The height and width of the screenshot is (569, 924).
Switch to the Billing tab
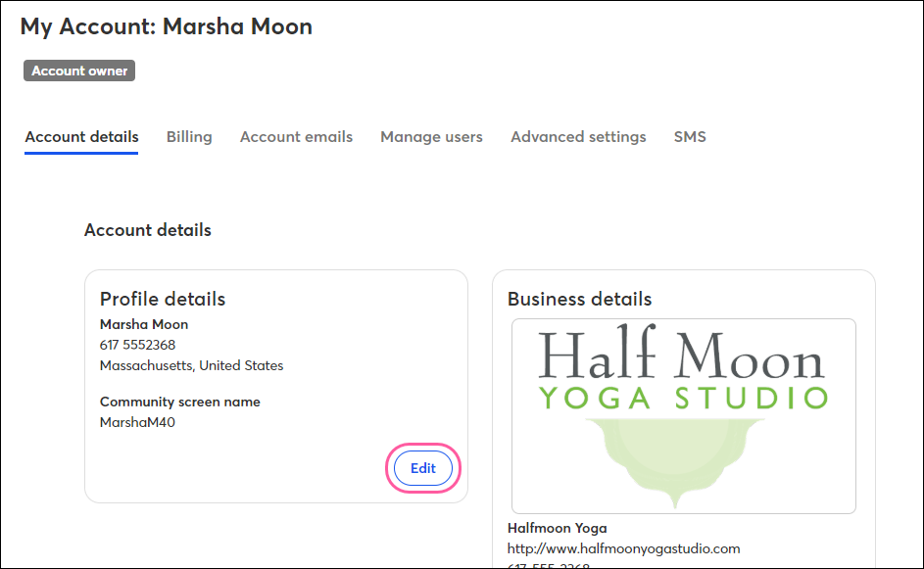point(189,137)
